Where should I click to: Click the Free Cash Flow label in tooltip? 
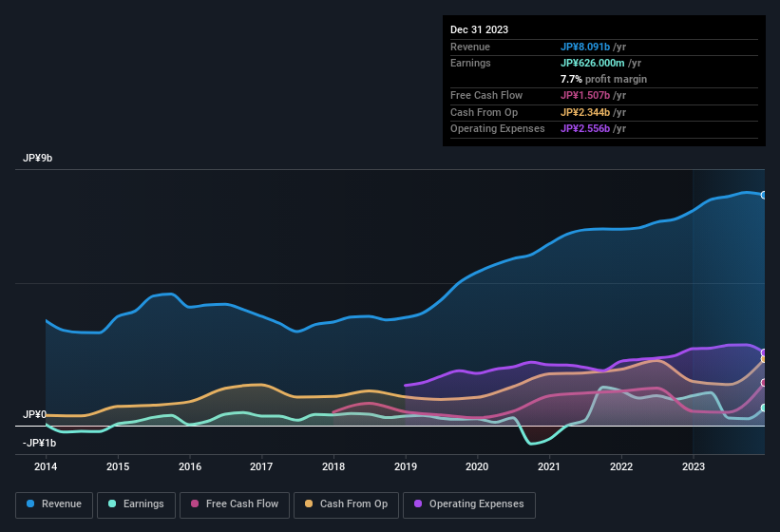(486, 95)
